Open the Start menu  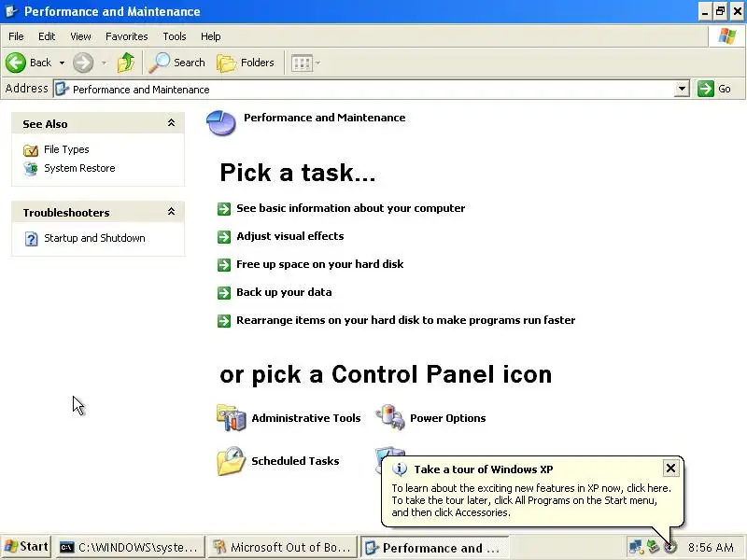pyautogui.click(x=26, y=547)
